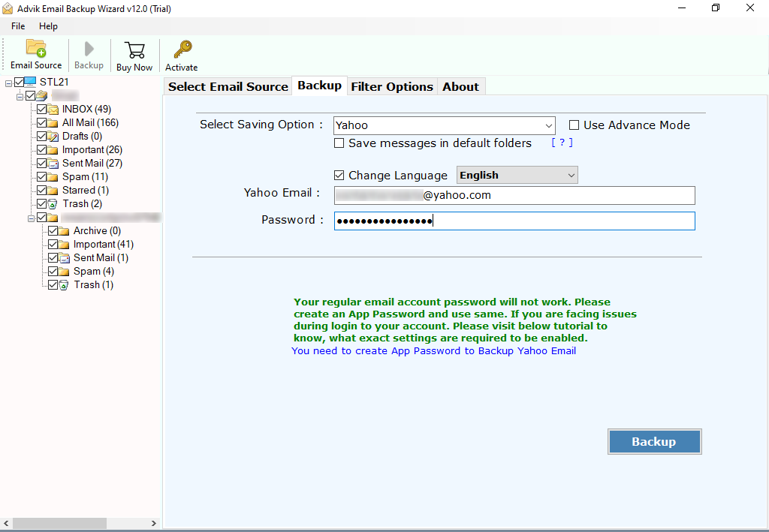Image resolution: width=769 pixels, height=532 pixels.
Task: Select the Important (41) tree row text
Action: click(104, 244)
